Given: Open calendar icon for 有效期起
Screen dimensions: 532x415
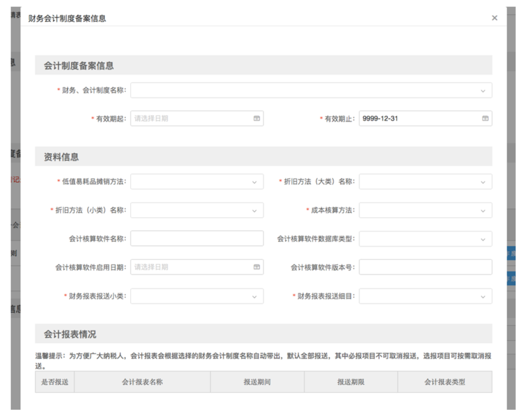Looking at the screenshot, I should click(257, 118).
